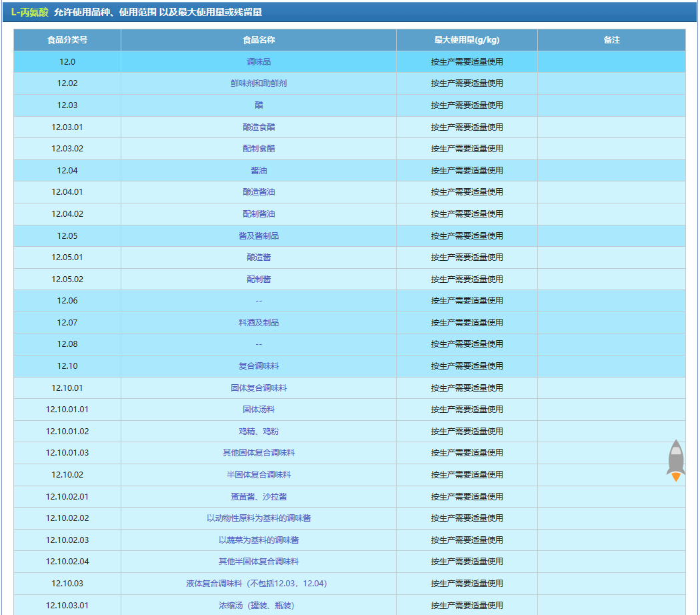
Task: Click 按生产需要适量使用 in row 12.10.02
Action: tap(467, 474)
